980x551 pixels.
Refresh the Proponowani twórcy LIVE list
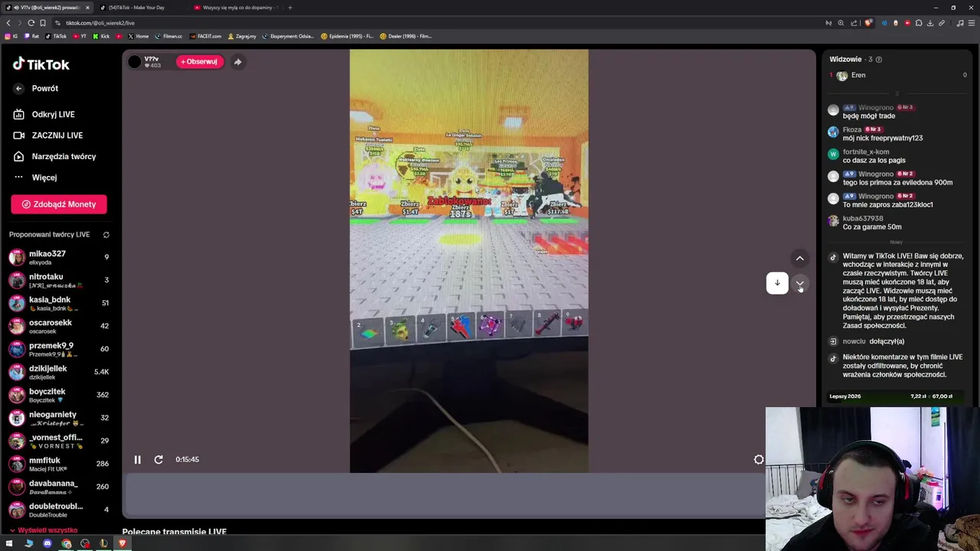click(106, 235)
